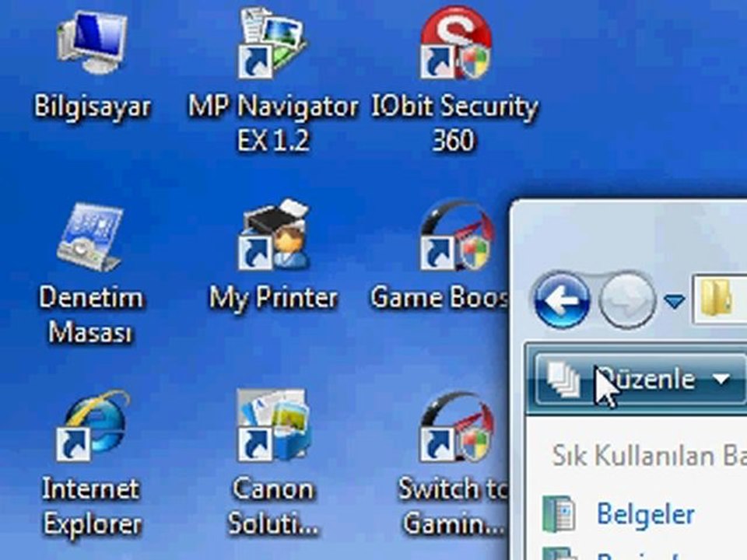The width and height of the screenshot is (747, 560).
Task: Open the recent pages dropdown arrow
Action: click(674, 301)
